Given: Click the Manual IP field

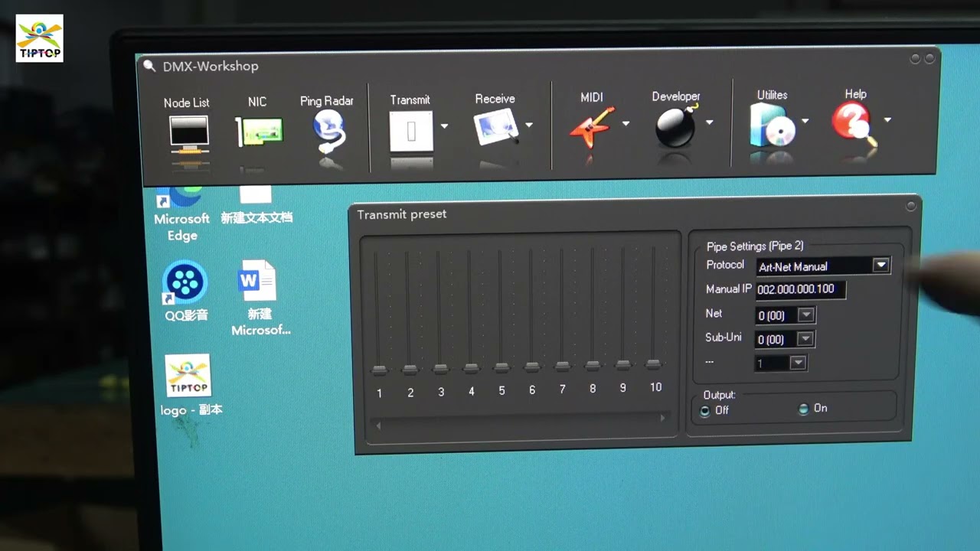Looking at the screenshot, I should [x=801, y=289].
